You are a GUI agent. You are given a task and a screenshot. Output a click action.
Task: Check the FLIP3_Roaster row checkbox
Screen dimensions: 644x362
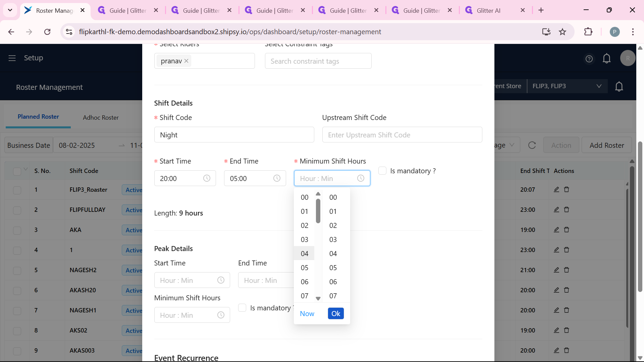[17, 190]
